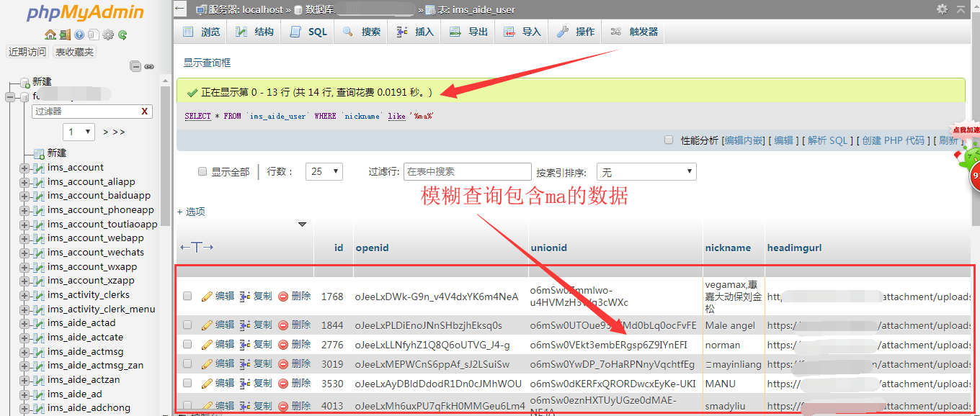Enable the 显示全部 checkbox
Viewport: 980px width, 416px height.
pyautogui.click(x=202, y=172)
